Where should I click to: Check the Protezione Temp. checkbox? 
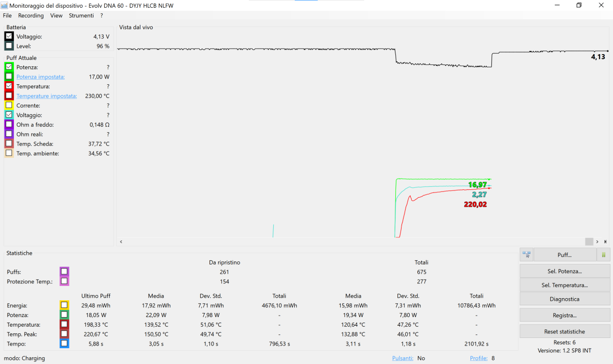(64, 281)
